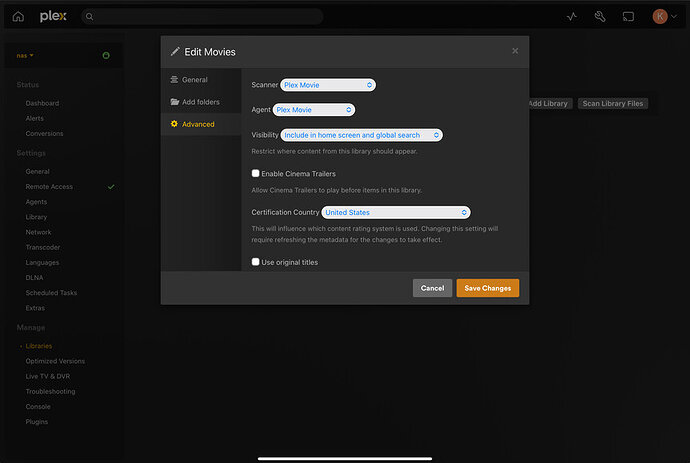The width and height of the screenshot is (690, 463).
Task: Open Agents settings
Action: [x=36, y=202]
